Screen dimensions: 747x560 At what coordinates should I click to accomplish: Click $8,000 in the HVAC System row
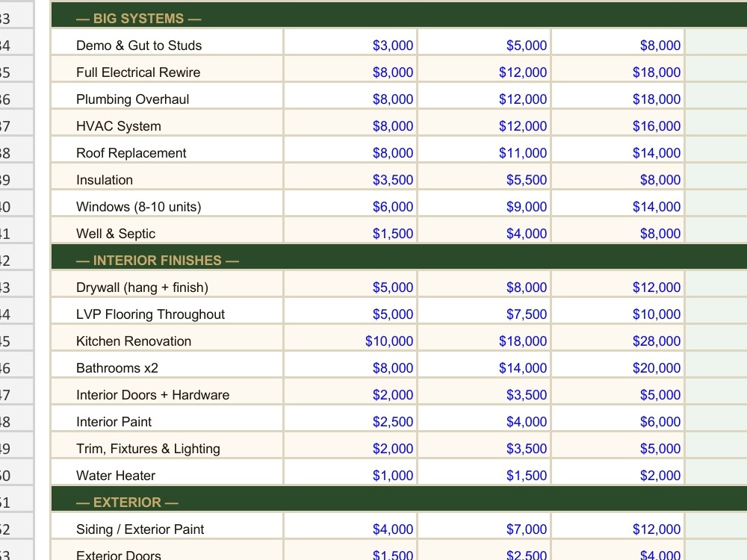(350, 123)
